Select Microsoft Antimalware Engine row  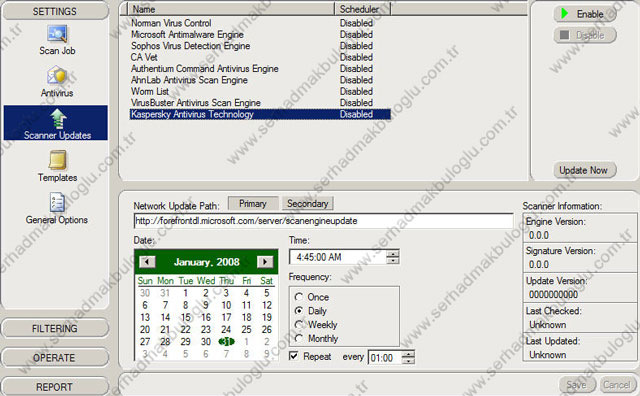pyautogui.click(x=260, y=34)
